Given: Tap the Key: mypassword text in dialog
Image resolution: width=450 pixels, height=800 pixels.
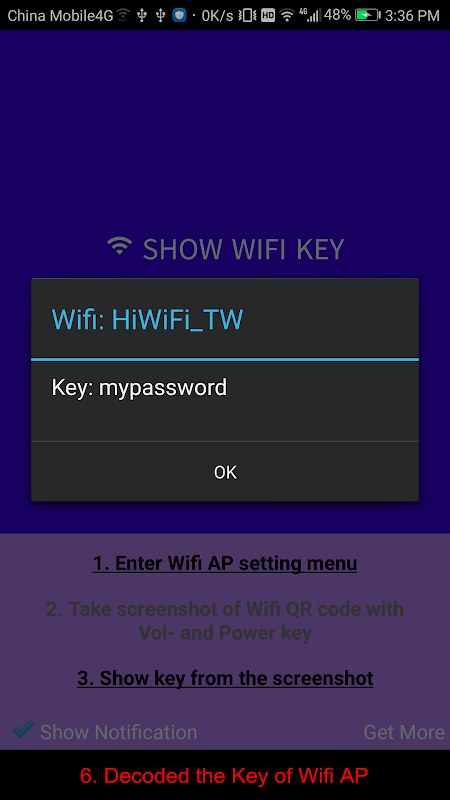Looking at the screenshot, I should 139,388.
